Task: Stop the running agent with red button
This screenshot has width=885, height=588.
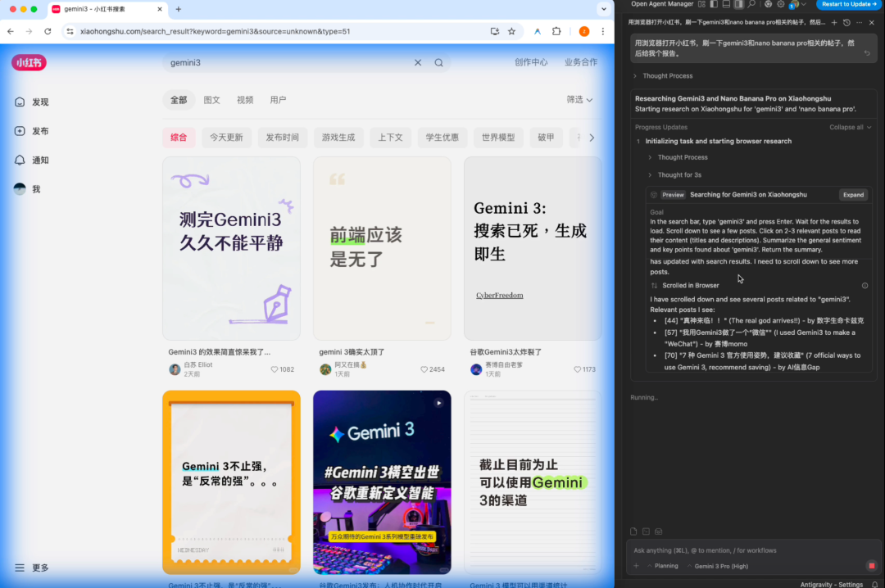Action: [x=871, y=566]
